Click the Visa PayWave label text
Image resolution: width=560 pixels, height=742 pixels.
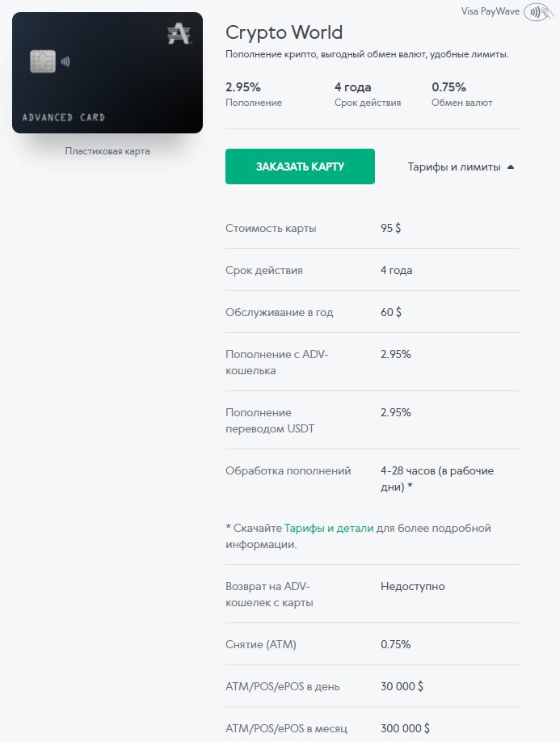tap(490, 11)
